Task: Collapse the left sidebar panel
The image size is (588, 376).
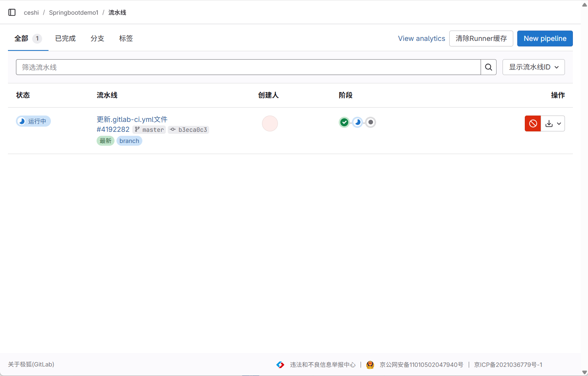Action: (x=12, y=12)
